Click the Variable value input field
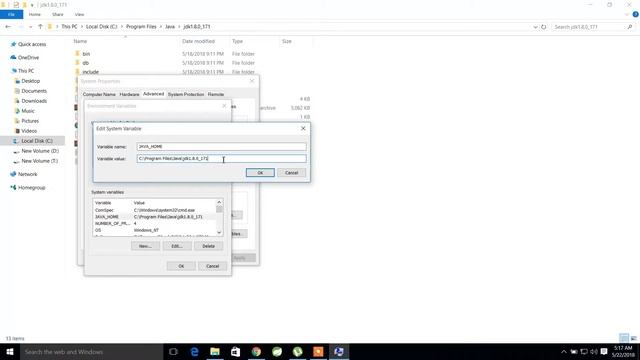This screenshot has width=640, height=360. [221, 158]
